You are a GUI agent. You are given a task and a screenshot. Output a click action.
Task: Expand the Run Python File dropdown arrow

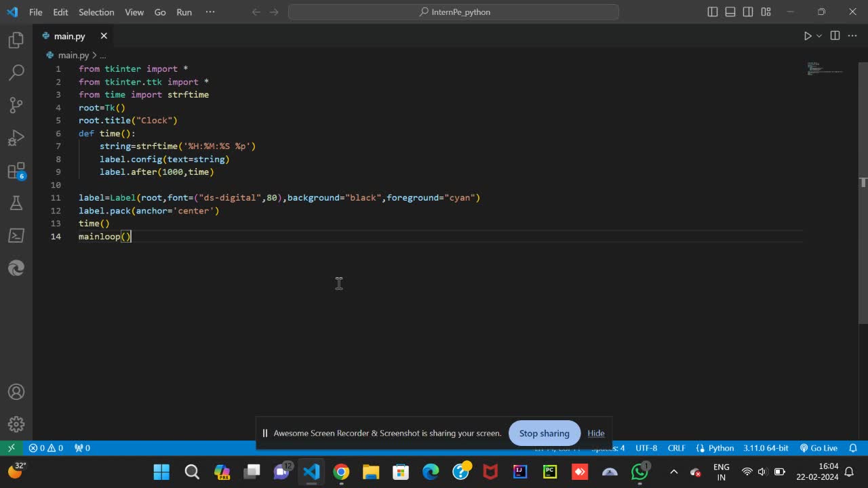819,36
